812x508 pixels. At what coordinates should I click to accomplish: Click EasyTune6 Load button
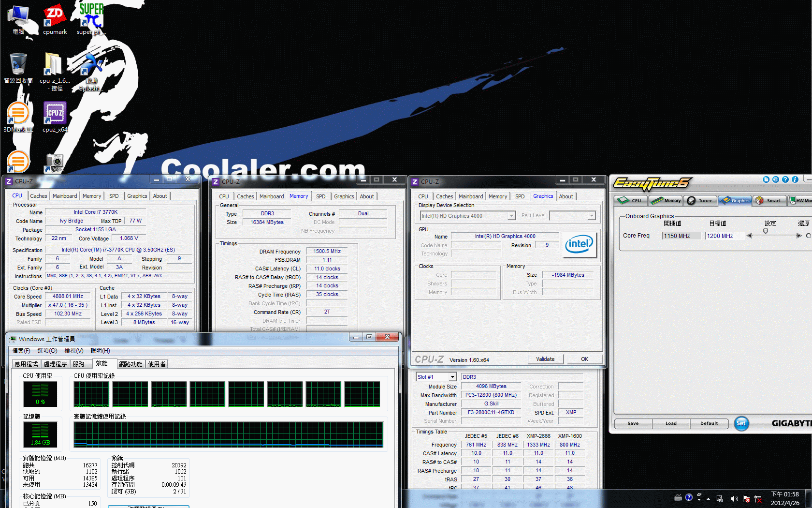click(671, 423)
